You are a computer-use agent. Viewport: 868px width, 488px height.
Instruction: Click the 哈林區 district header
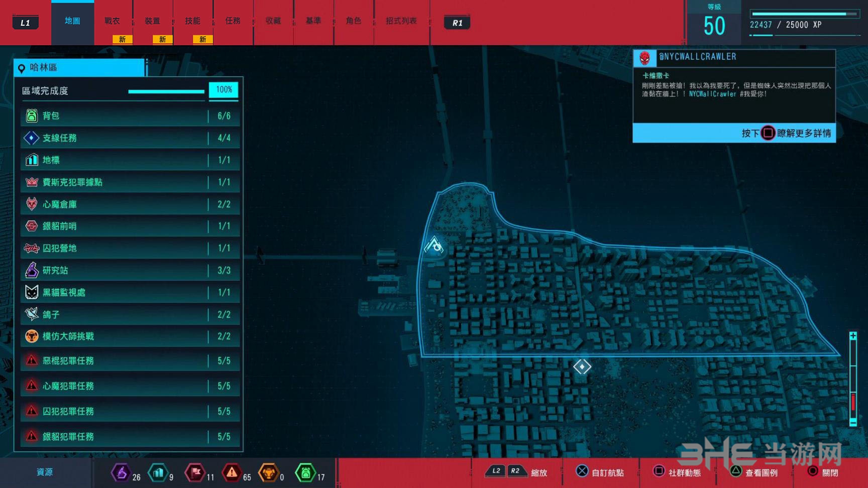(79, 68)
